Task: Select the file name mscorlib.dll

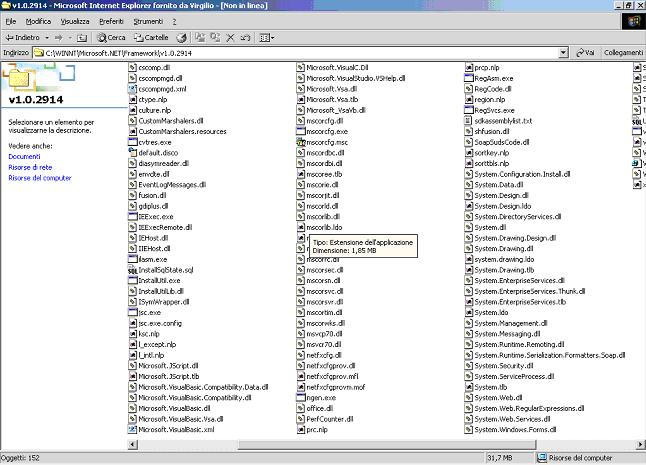Action: coord(323,217)
